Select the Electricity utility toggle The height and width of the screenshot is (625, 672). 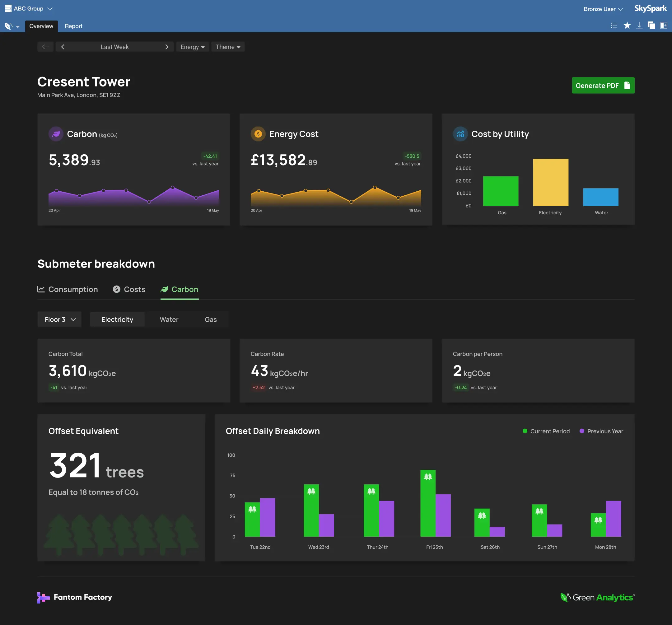click(117, 319)
